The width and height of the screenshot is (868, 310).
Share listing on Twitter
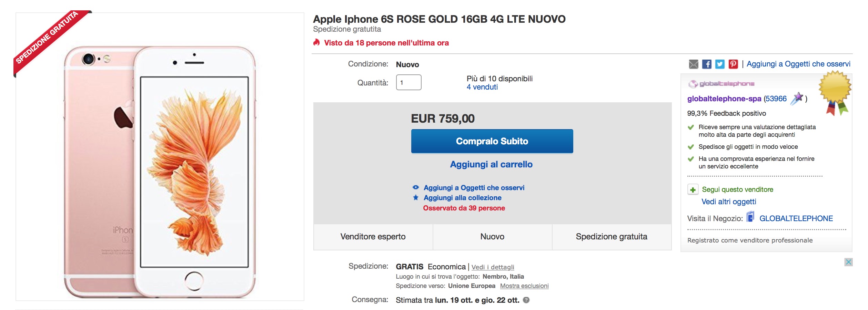point(720,64)
